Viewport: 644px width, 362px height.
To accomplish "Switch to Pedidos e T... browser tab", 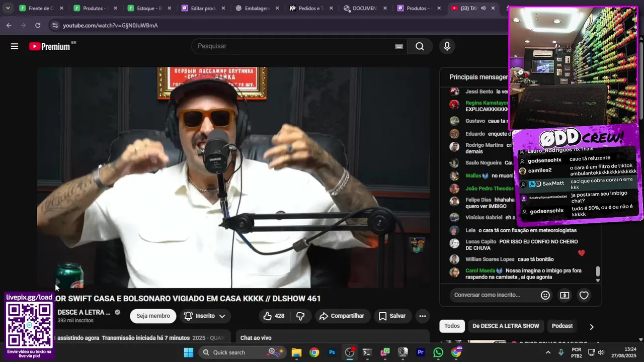I will (311, 8).
